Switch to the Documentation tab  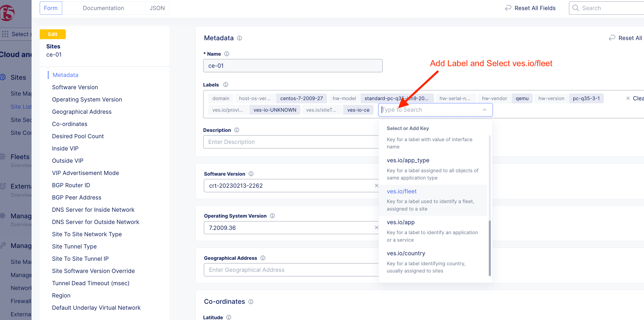click(103, 8)
